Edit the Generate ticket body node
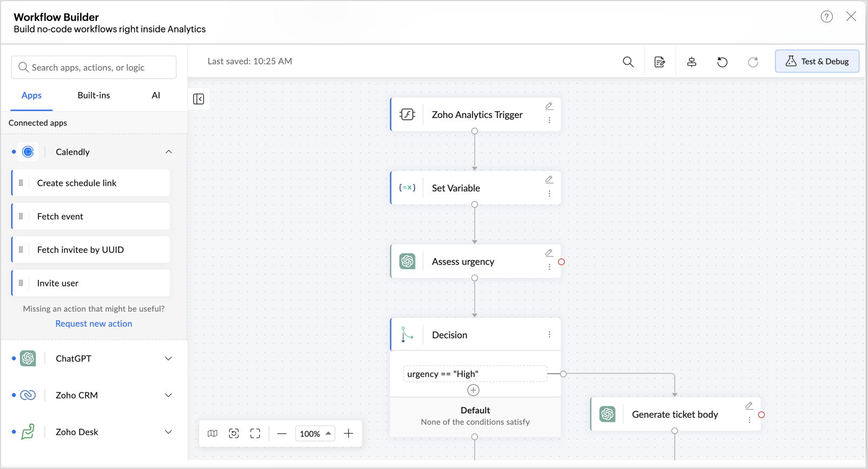868x469 pixels. pyautogui.click(x=749, y=406)
